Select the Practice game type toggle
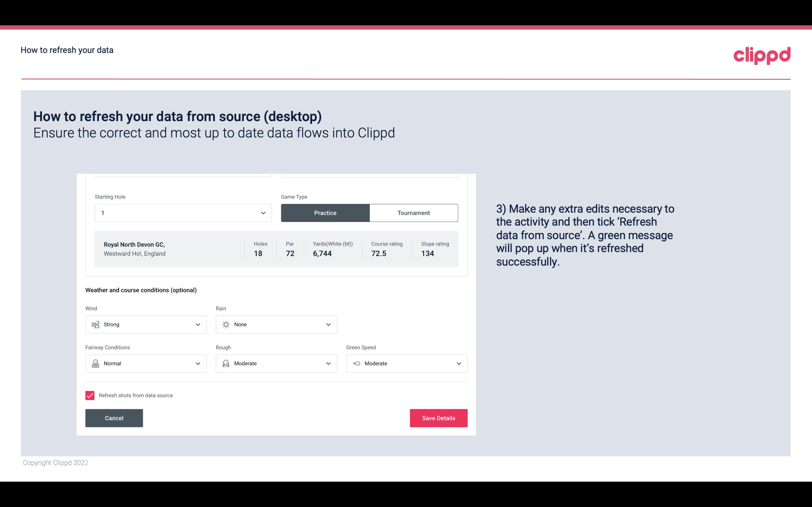812x507 pixels. [x=325, y=213]
